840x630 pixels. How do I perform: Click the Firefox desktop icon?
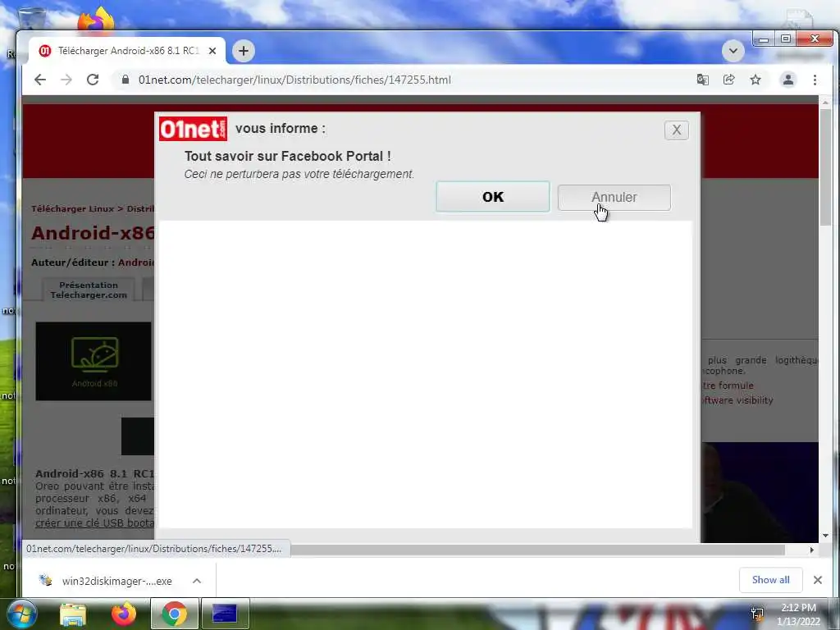[96, 20]
